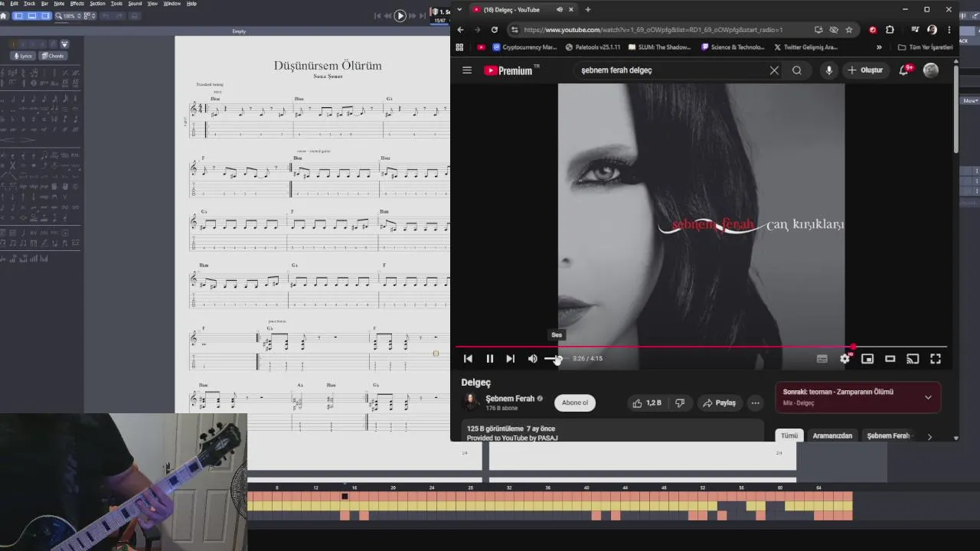This screenshot has width=980, height=551.
Task: Click Guitar Pro play button
Action: (x=400, y=15)
